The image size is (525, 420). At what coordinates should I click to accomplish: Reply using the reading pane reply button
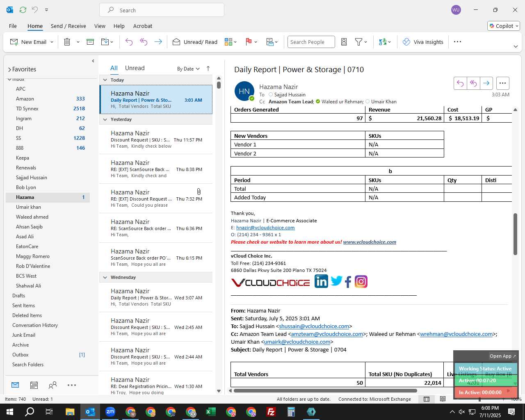tap(460, 83)
